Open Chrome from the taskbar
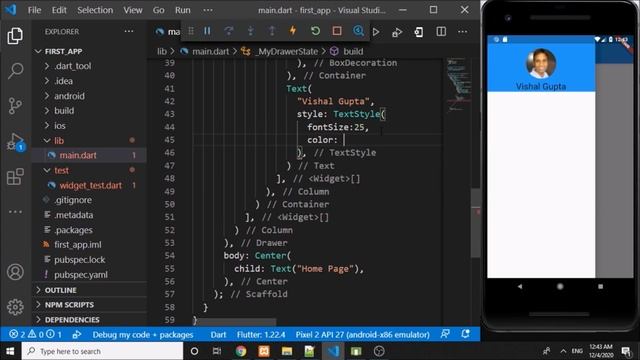Image resolution: width=640 pixels, height=360 pixels. pyautogui.click(x=241, y=351)
